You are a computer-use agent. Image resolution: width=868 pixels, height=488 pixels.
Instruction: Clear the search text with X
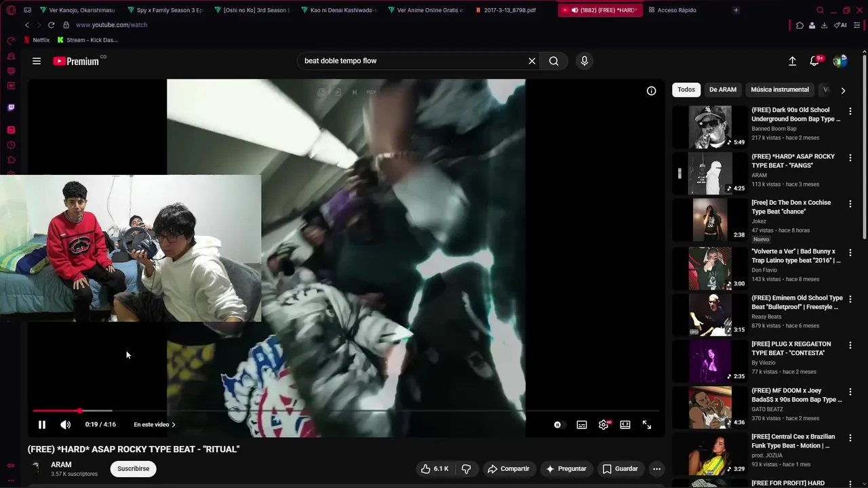pos(532,61)
